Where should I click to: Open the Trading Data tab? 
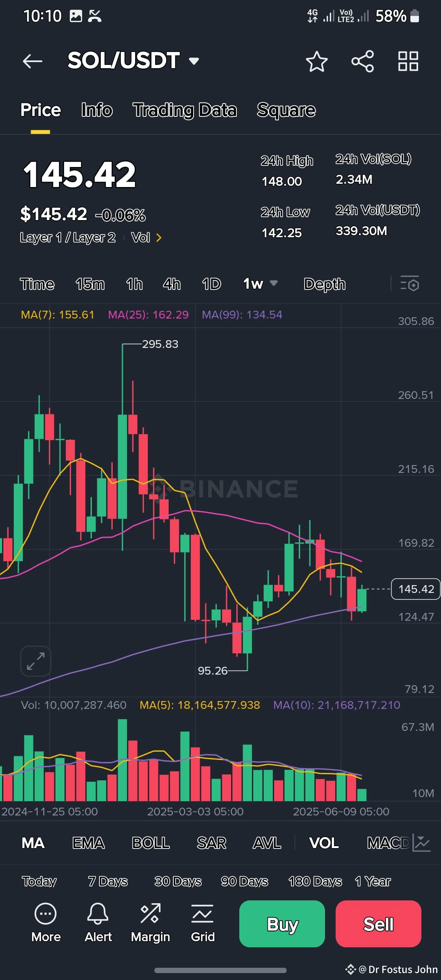[x=185, y=110]
